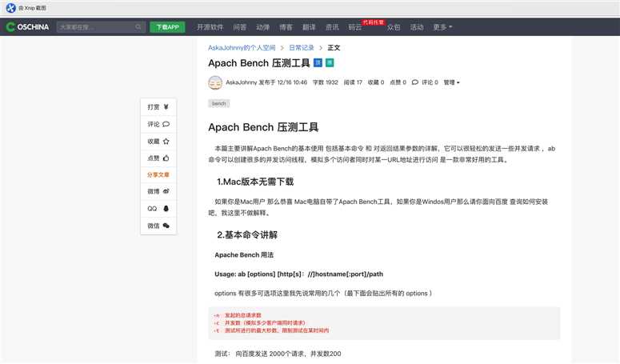620x364 pixels.
Task: Open the 码云 nav item
Action: pos(354,27)
